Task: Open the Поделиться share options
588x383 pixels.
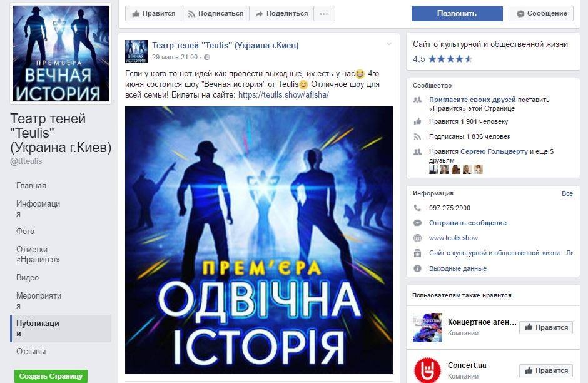Action: point(281,14)
